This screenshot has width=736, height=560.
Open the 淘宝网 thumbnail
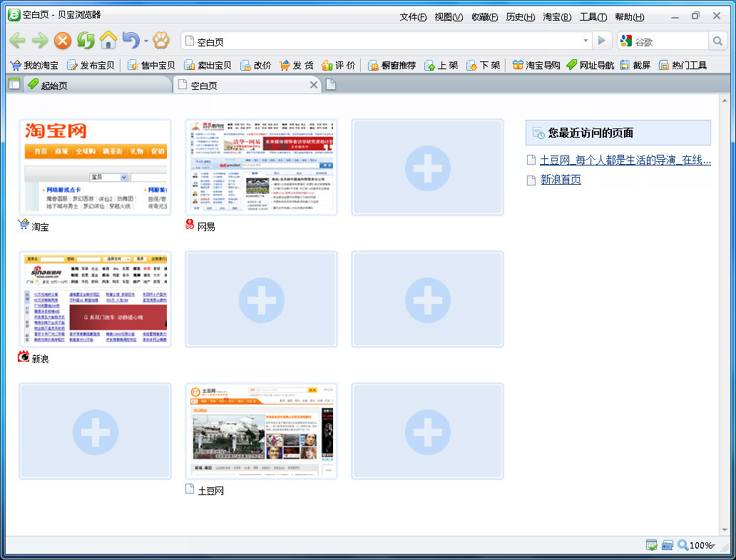click(x=96, y=167)
